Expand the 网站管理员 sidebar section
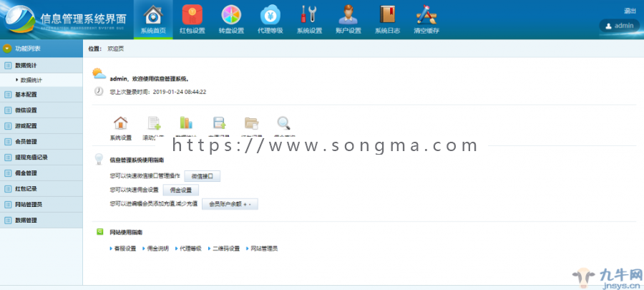Image resolution: width=644 pixels, height=290 pixels. click(x=41, y=205)
